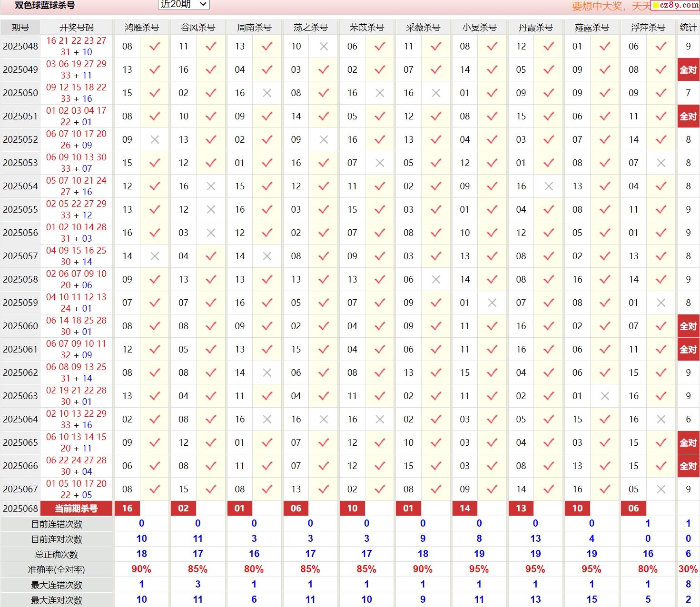Click the 丹霞杀号 column header
Image resolution: width=700 pixels, height=607 pixels.
[x=535, y=27]
